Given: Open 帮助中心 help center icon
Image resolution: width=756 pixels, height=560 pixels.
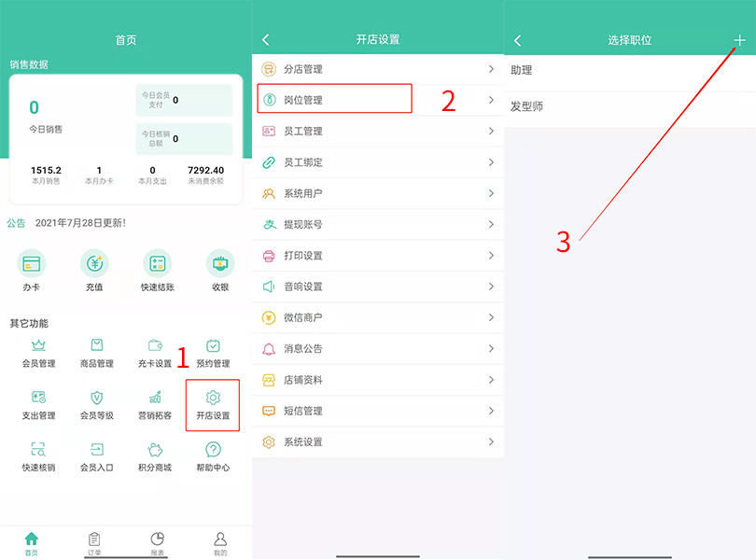Looking at the screenshot, I should [213, 451].
